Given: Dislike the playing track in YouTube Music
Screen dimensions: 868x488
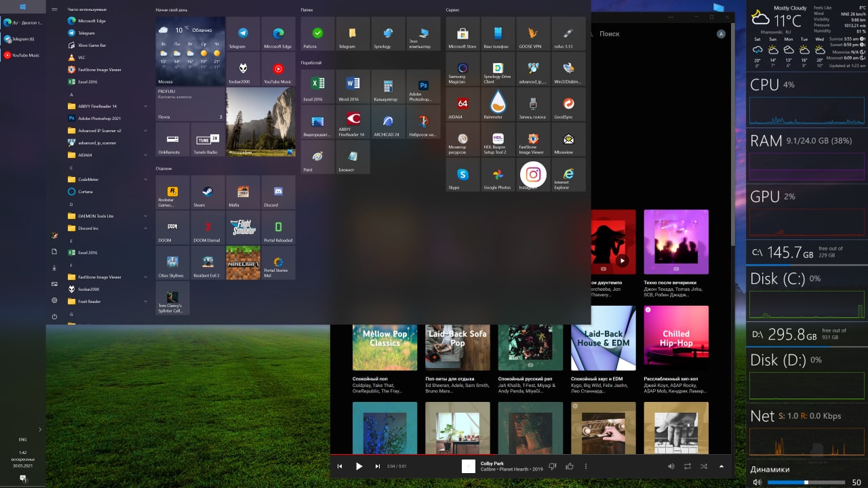Looking at the screenshot, I should pyautogui.click(x=553, y=466).
